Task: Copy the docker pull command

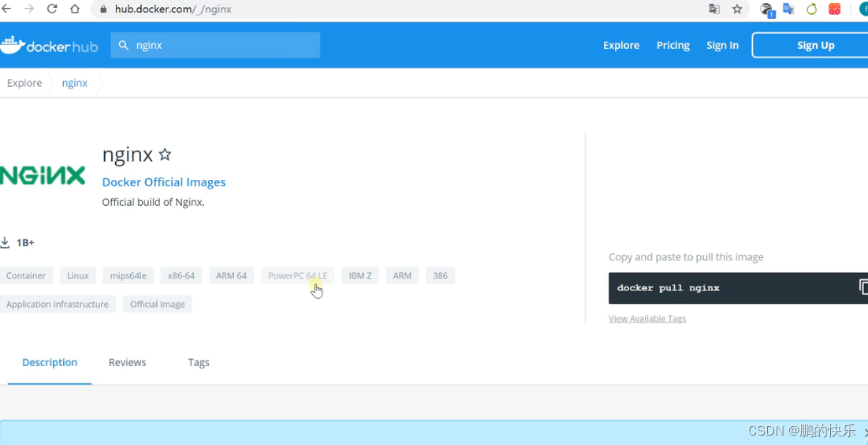Action: (x=862, y=287)
